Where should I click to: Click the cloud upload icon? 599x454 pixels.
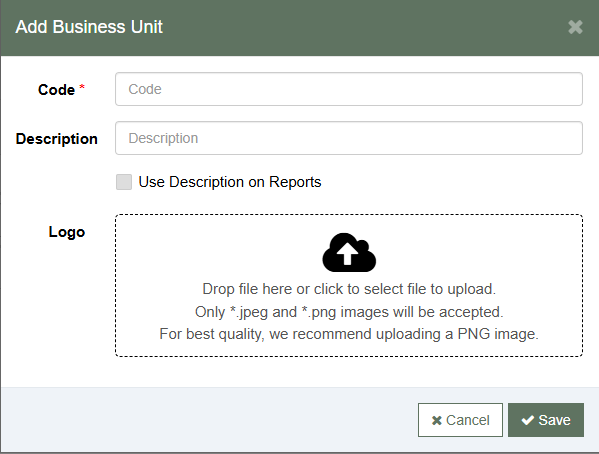[x=349, y=253]
